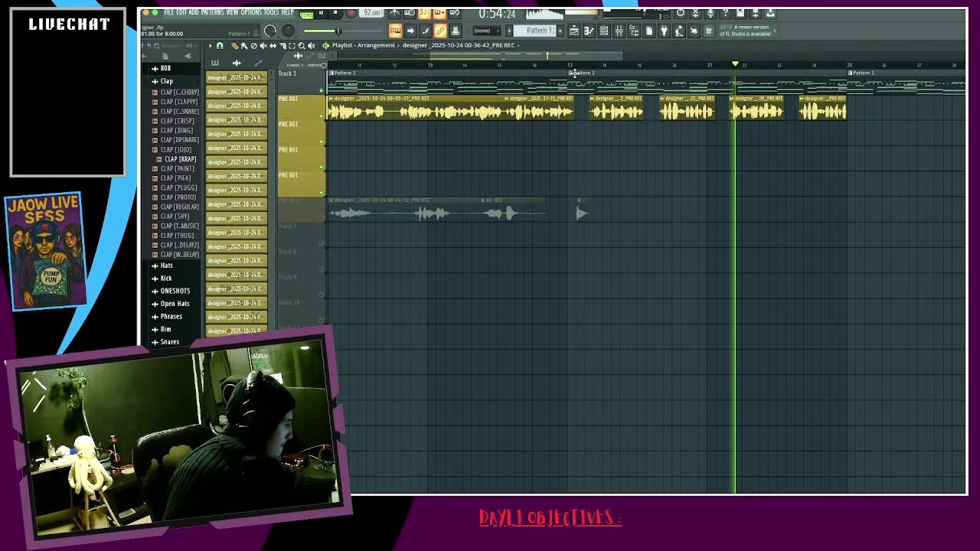This screenshot has height=551, width=980.
Task: Select the Mute tool in playlist toolbar
Action: (263, 45)
